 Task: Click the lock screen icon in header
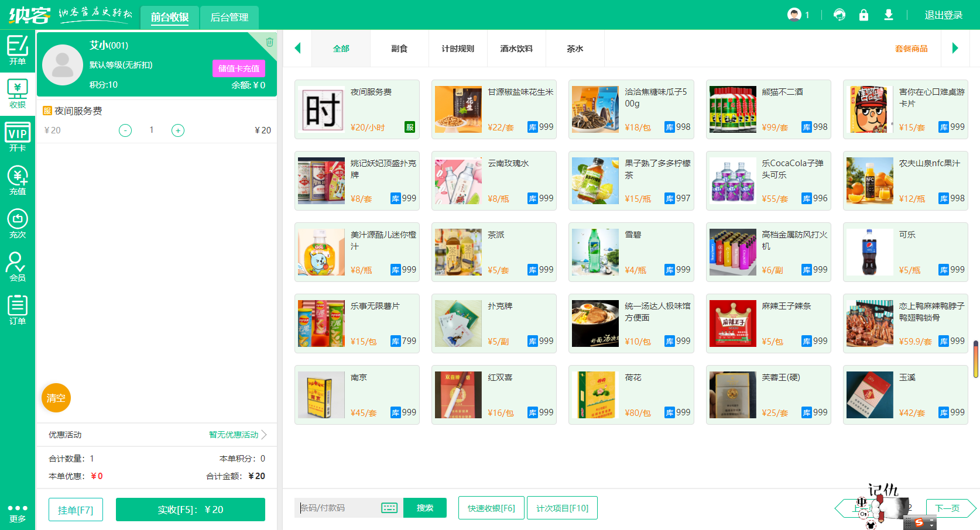(x=864, y=15)
